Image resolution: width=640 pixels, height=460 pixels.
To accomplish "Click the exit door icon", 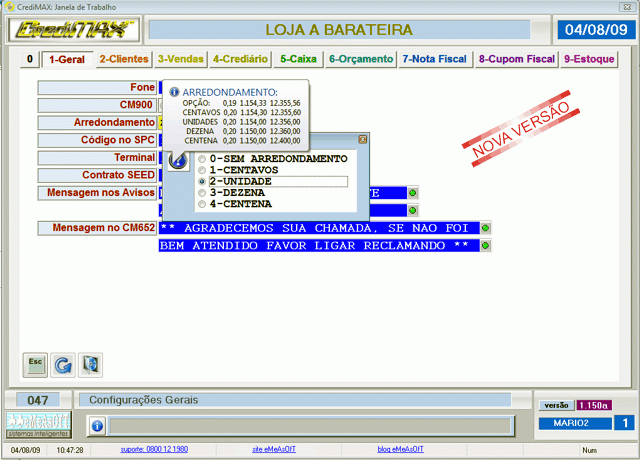I will pyautogui.click(x=90, y=363).
